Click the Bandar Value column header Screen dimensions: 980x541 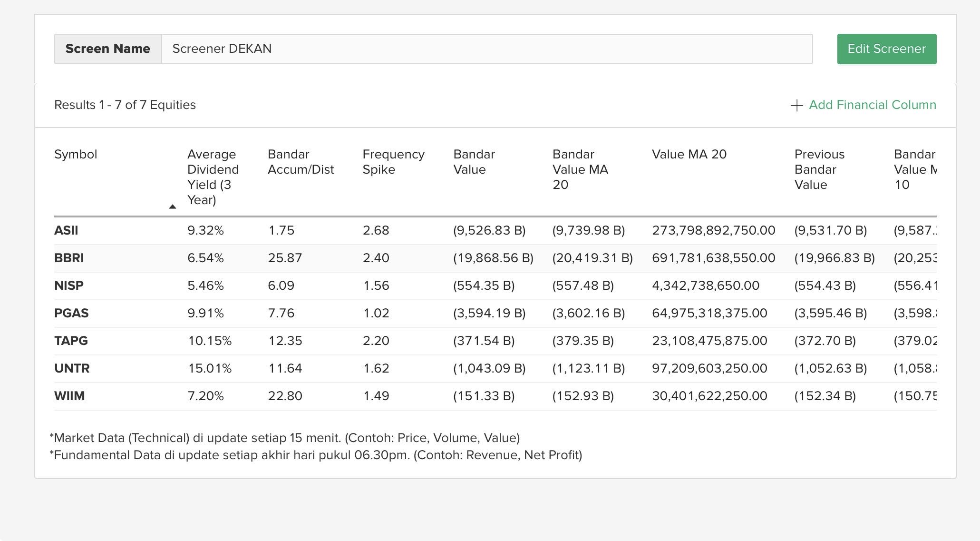click(474, 162)
